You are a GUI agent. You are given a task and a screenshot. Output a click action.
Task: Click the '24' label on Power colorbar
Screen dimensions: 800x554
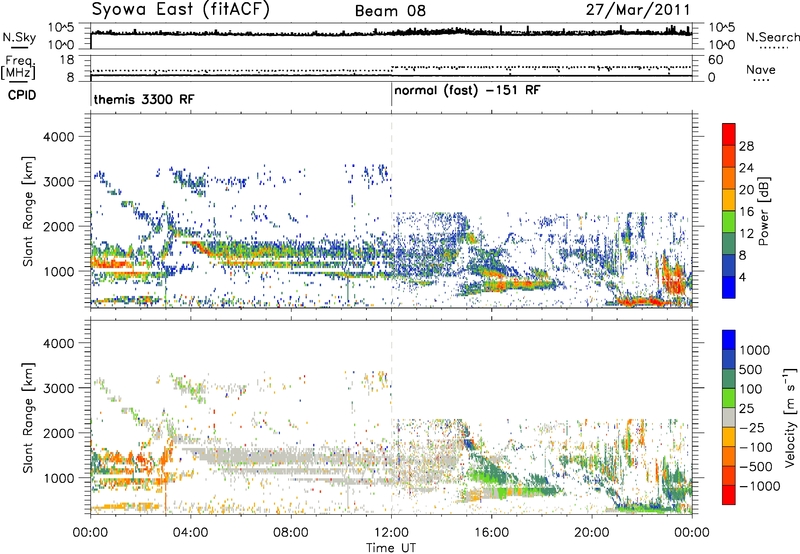coord(746,168)
